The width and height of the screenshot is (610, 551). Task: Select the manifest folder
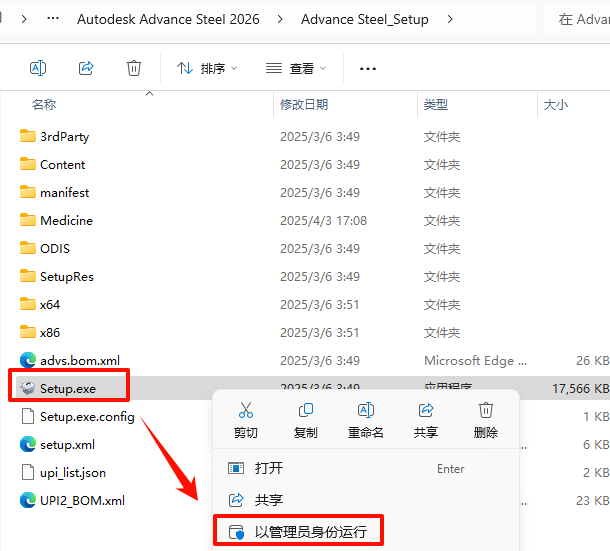click(54, 193)
